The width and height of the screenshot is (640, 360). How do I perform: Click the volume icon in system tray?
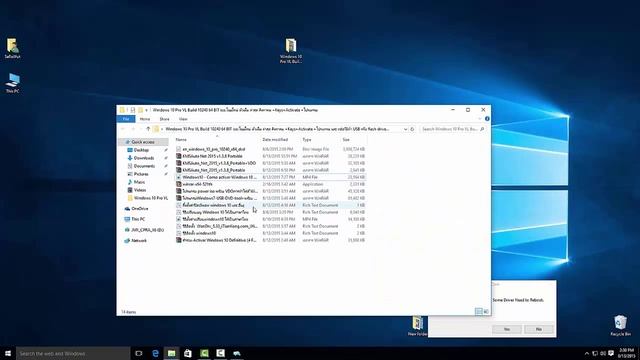(x=603, y=353)
